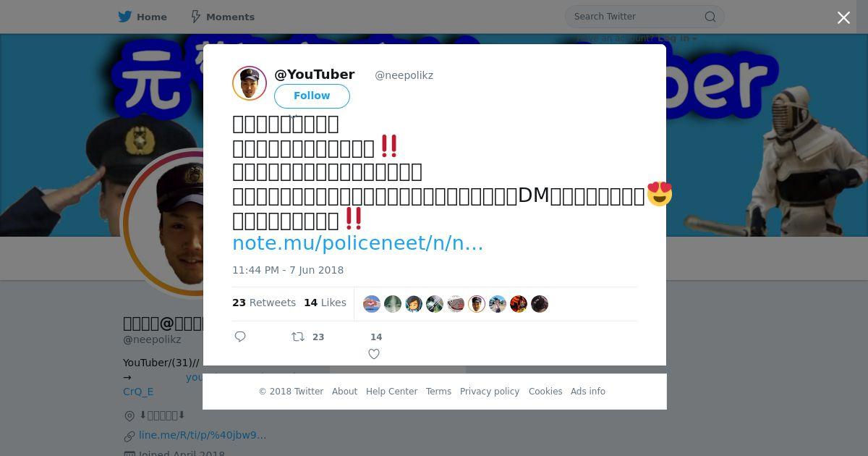Follow the @neepolikz account

point(312,96)
